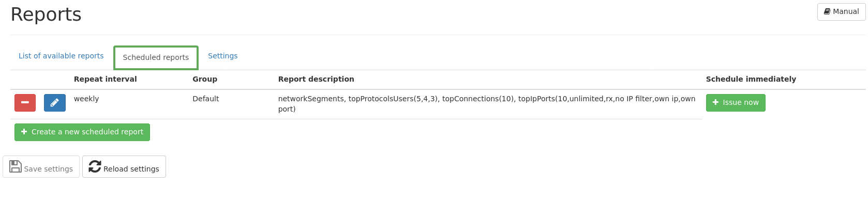
Task: Click the Schedule immediately column header
Action: pos(751,79)
